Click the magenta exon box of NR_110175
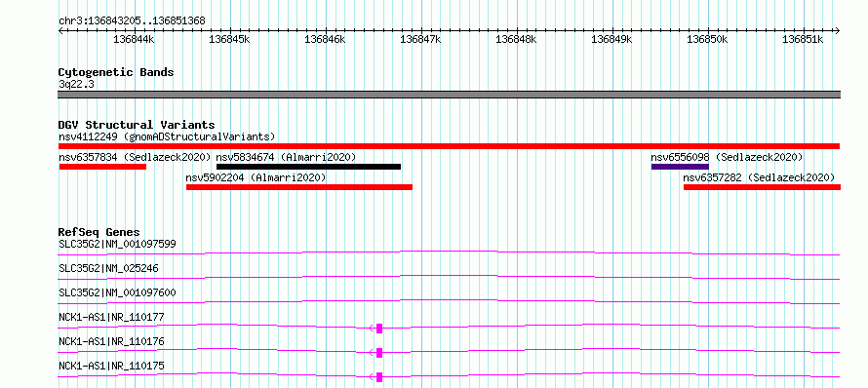Image resolution: width=868 pixels, height=388 pixels. (379, 377)
